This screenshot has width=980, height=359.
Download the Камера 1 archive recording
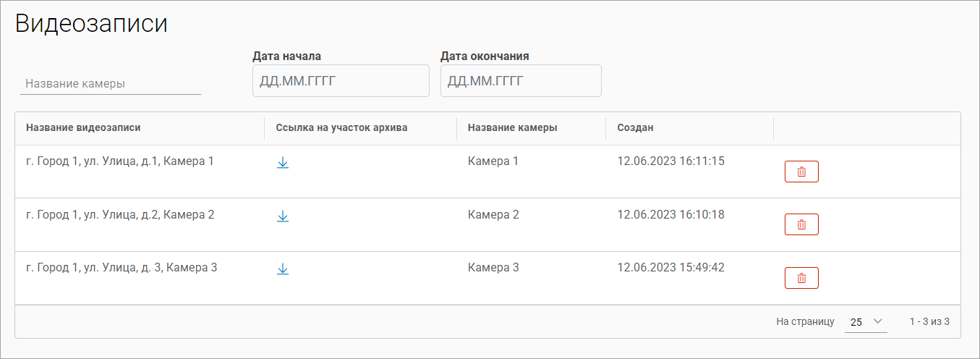point(283,163)
